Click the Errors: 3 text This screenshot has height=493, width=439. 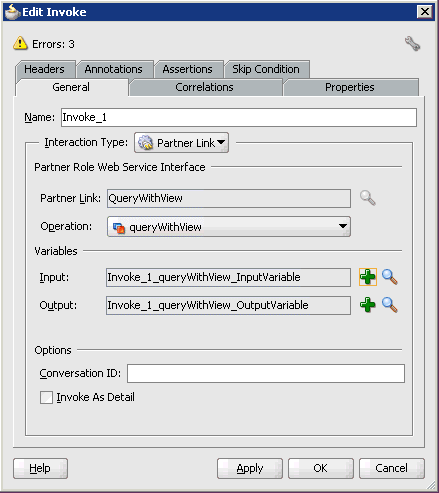coord(53,44)
